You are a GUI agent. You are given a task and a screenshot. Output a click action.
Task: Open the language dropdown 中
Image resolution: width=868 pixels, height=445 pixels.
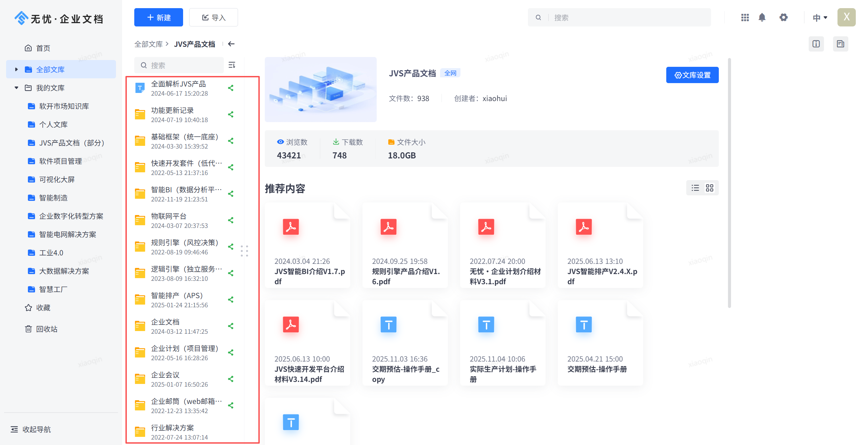click(x=820, y=17)
